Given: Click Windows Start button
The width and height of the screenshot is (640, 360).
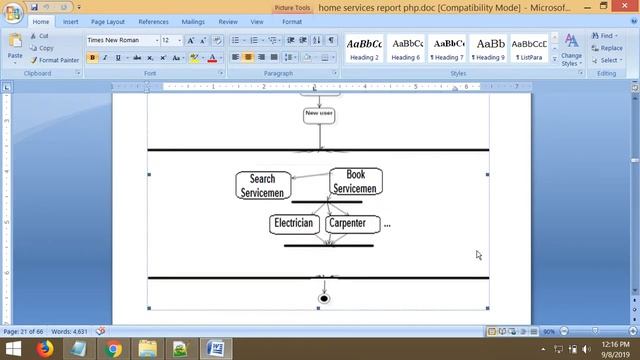Looking at the screenshot, I should click(13, 349).
